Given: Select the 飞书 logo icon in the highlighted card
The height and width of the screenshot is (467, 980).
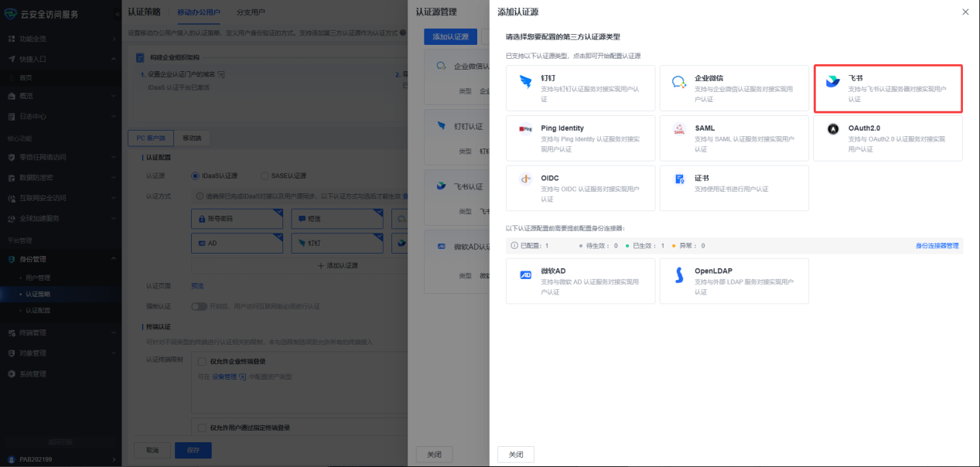Looking at the screenshot, I should click(x=832, y=82).
